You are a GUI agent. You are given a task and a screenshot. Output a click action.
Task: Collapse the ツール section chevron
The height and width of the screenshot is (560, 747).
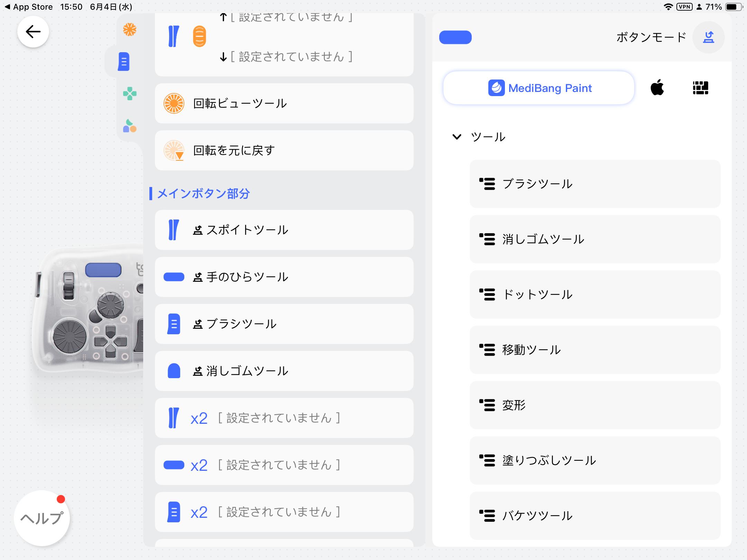(457, 137)
